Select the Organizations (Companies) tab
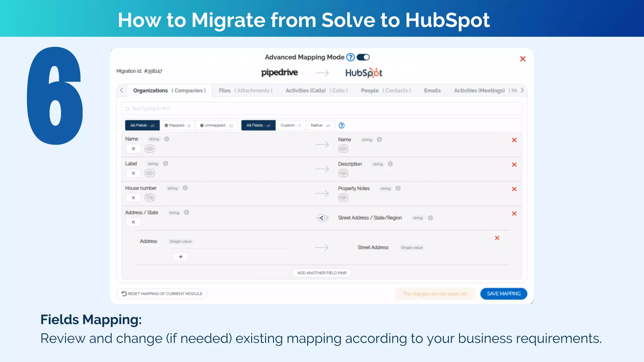The width and height of the screenshot is (644, 362). click(169, 90)
